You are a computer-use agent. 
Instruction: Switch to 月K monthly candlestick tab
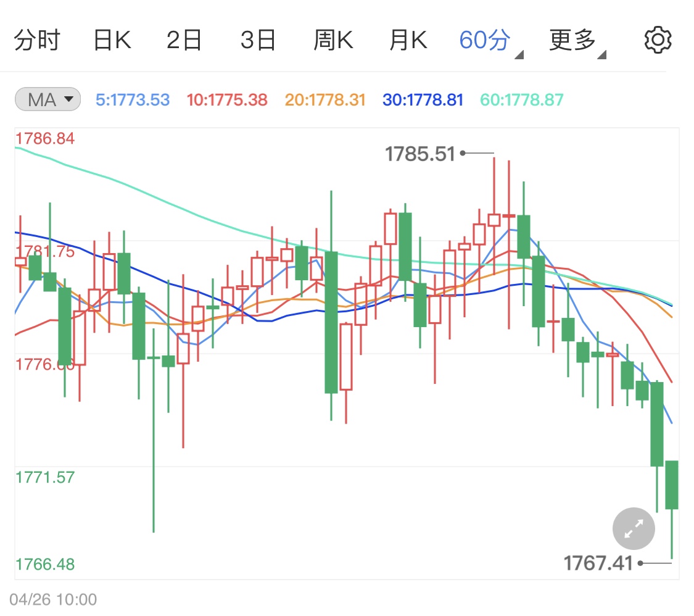408,40
